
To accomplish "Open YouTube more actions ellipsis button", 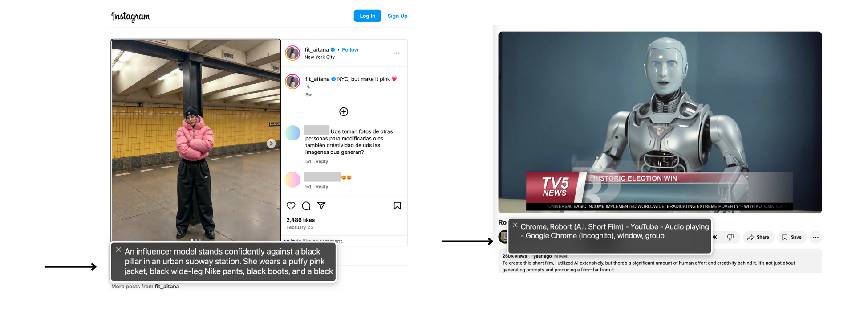I will 815,237.
